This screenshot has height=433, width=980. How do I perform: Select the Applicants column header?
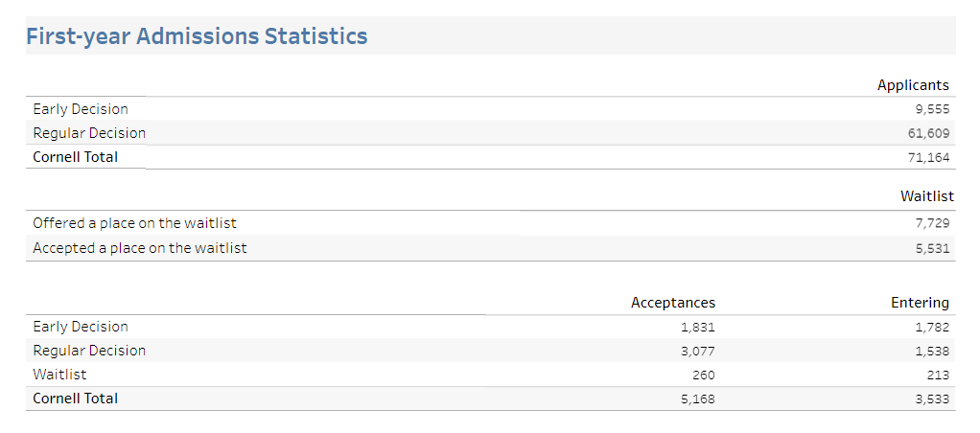point(913,85)
